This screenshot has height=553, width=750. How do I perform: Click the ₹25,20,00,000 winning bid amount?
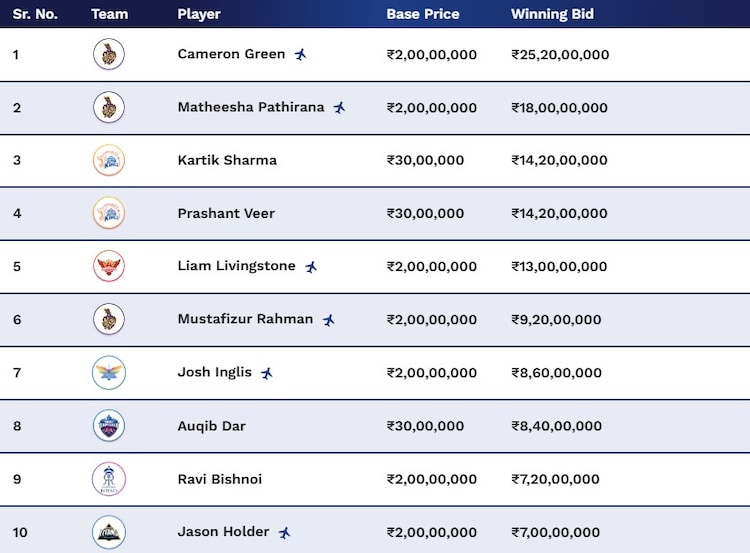point(560,54)
